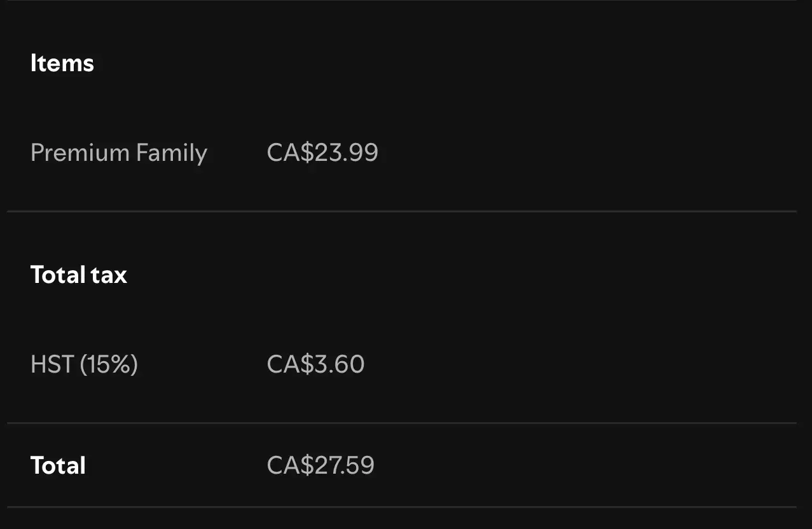Image resolution: width=812 pixels, height=529 pixels.
Task: Click the Items section heading
Action: click(x=62, y=63)
